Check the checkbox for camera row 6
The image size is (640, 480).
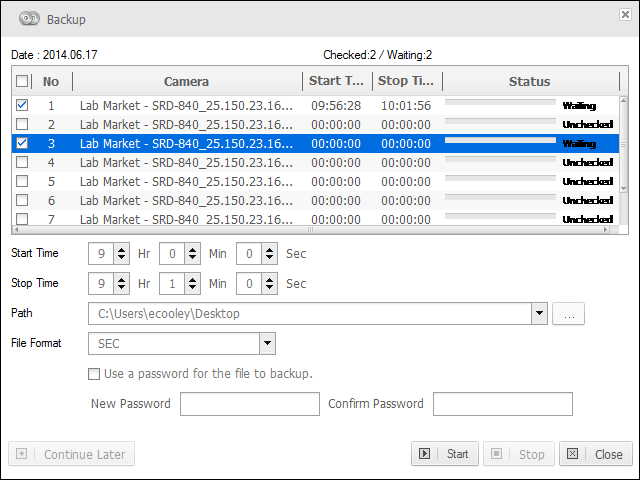point(22,200)
